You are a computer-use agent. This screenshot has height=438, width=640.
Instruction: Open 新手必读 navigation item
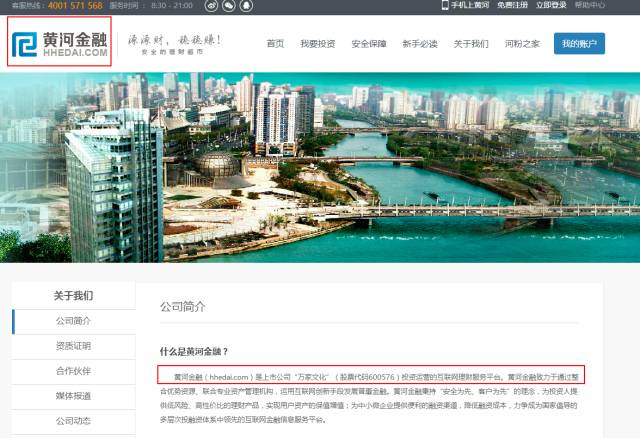coord(420,44)
